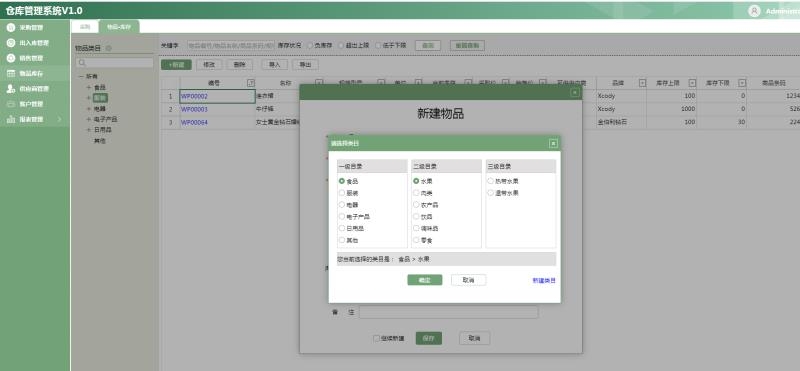
Task: Select 电器 radio in 一级目录
Action: click(342, 205)
